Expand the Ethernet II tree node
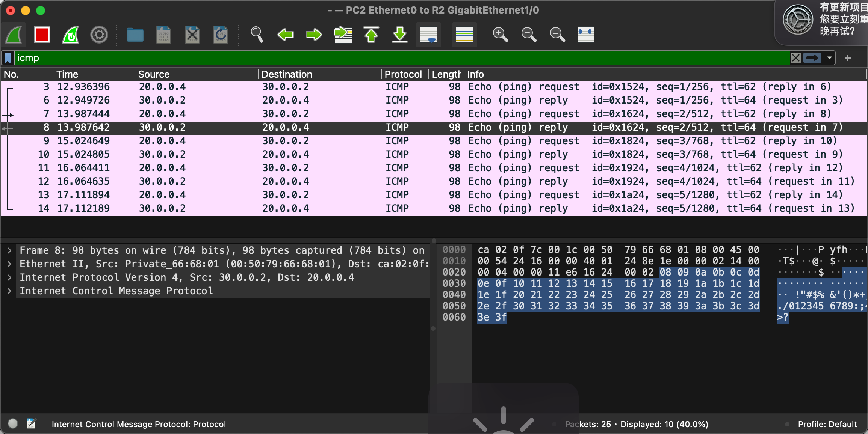 tap(9, 264)
